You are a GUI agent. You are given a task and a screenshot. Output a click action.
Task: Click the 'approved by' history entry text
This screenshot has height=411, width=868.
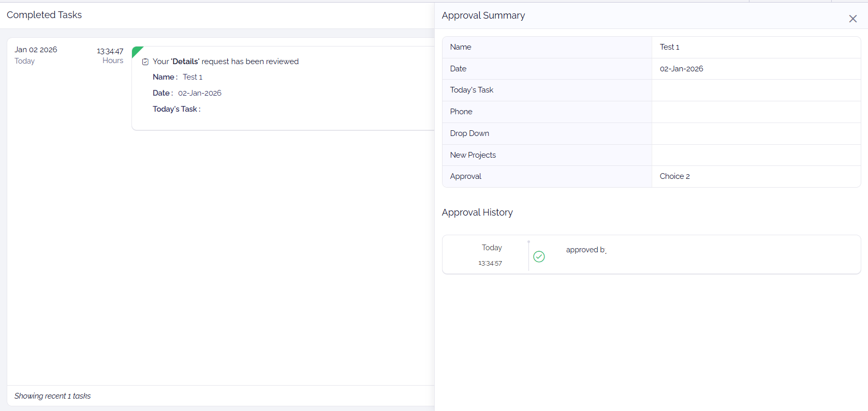point(585,250)
